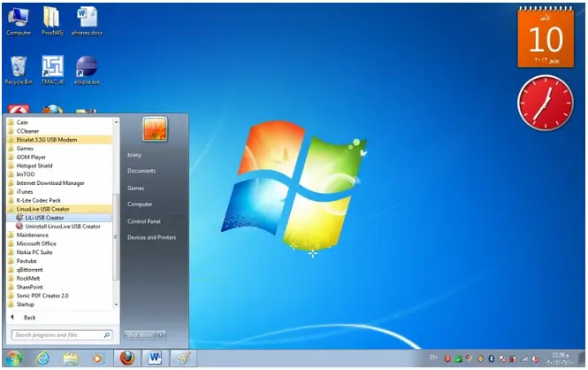Open Control Panel from Start menu
Image resolution: width=588 pixels, height=370 pixels.
143,221
